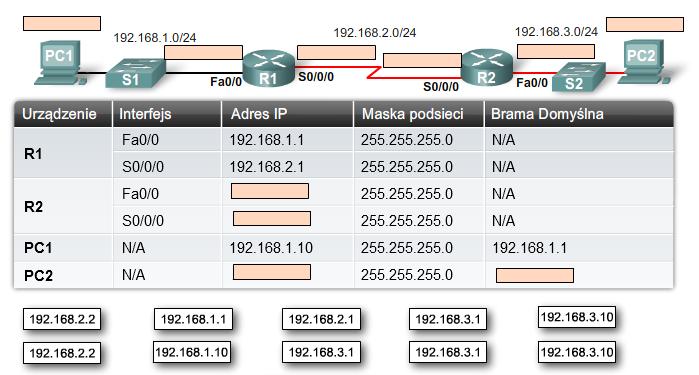The height and width of the screenshot is (375, 699).
Task: Click empty Brama Domyślna field for PC2
Action: (x=535, y=275)
